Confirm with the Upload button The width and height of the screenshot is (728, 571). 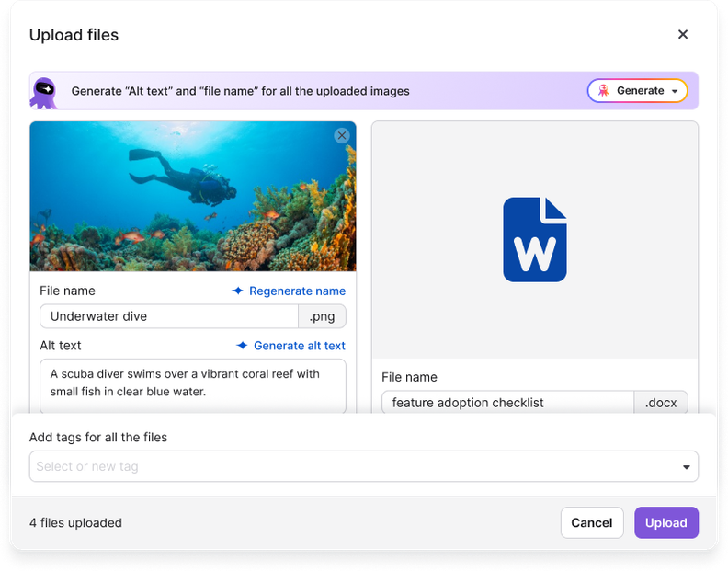(x=666, y=522)
